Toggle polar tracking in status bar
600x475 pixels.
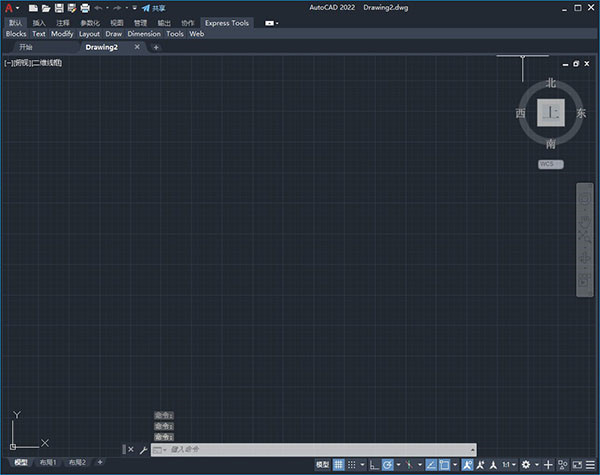tap(388, 465)
